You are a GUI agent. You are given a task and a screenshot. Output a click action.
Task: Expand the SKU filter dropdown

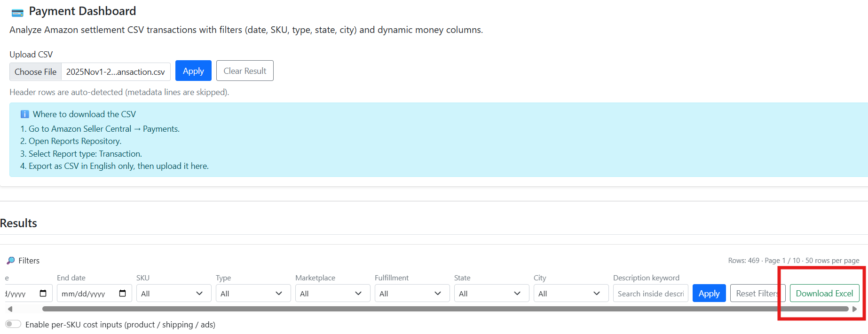pyautogui.click(x=172, y=294)
